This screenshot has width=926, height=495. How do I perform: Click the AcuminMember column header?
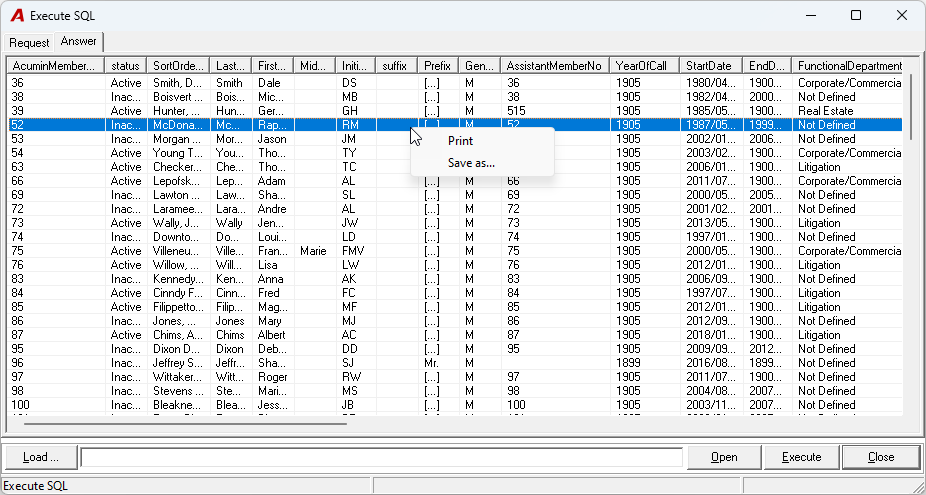tap(56, 66)
